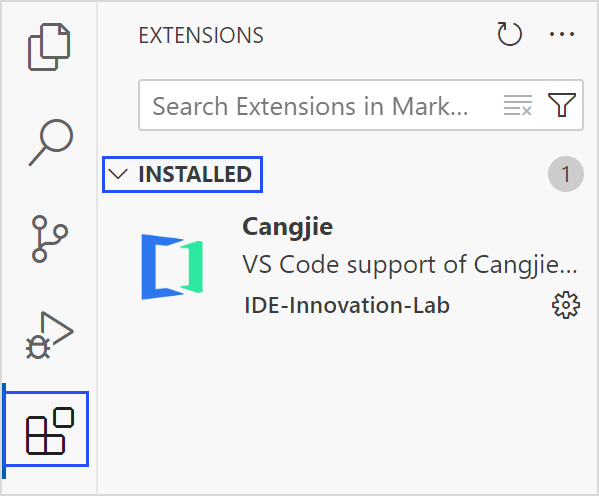
Task: Open the Run and Debug view
Action: pos(50,335)
